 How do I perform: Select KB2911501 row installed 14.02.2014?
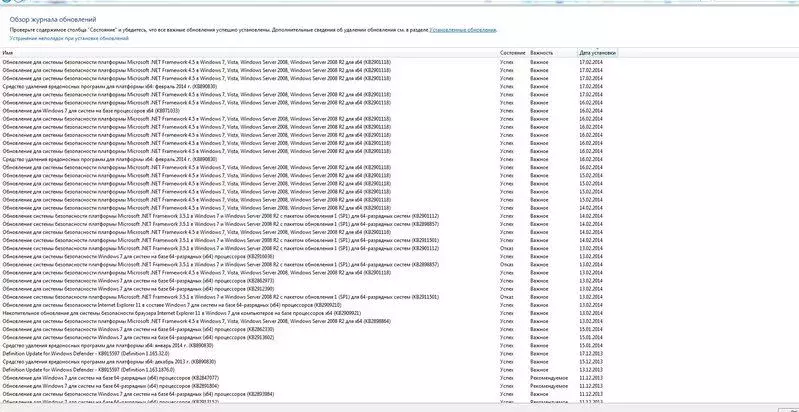(x=309, y=240)
